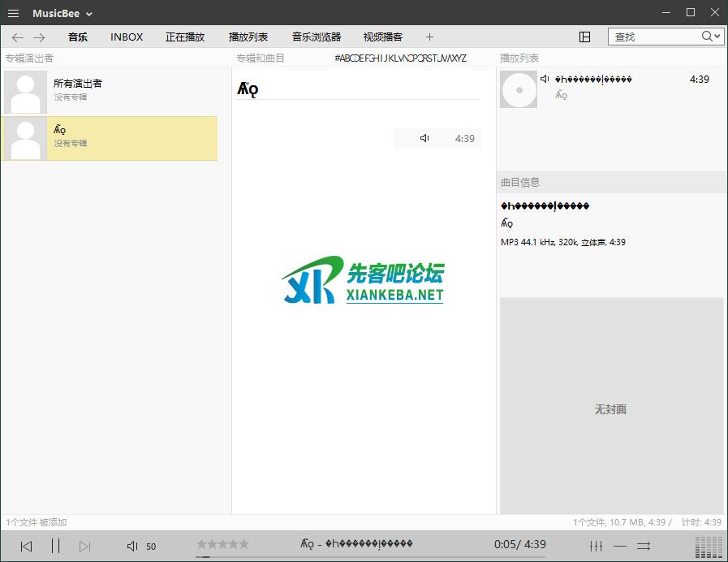The height and width of the screenshot is (562, 728).
Task: Open the 正在播放 tab
Action: (x=185, y=37)
